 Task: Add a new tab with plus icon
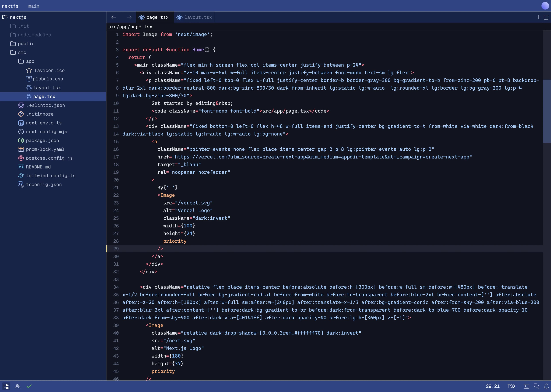point(539,17)
